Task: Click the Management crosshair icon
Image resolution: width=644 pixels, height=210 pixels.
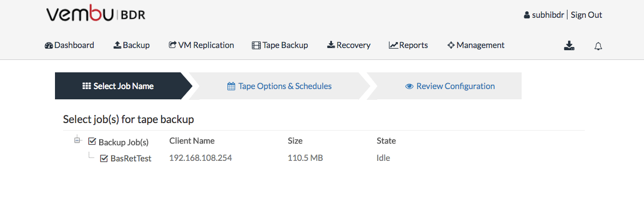Action: point(451,45)
